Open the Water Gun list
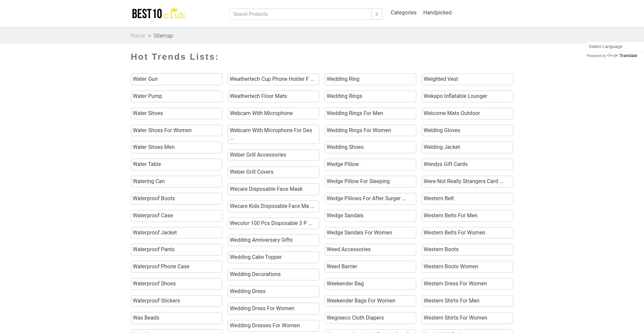Image resolution: width=644 pixels, height=333 pixels. [x=176, y=79]
